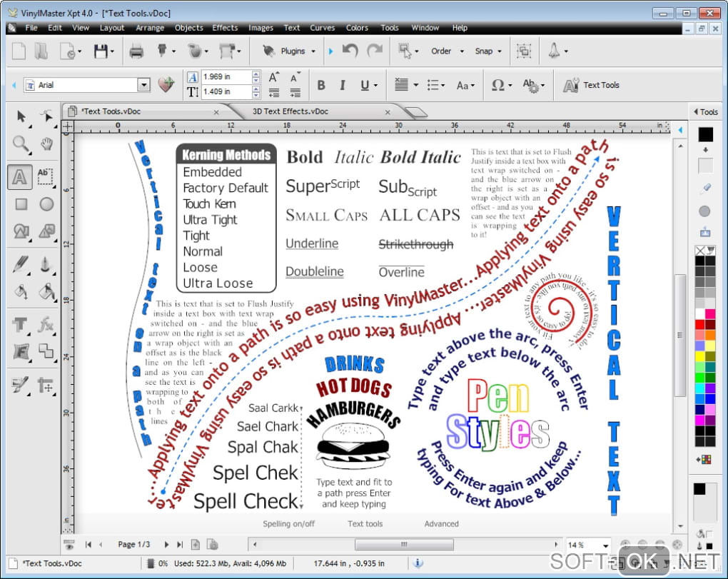Toggle Italic formatting
Image resolution: width=728 pixels, height=579 pixels.
(x=342, y=86)
